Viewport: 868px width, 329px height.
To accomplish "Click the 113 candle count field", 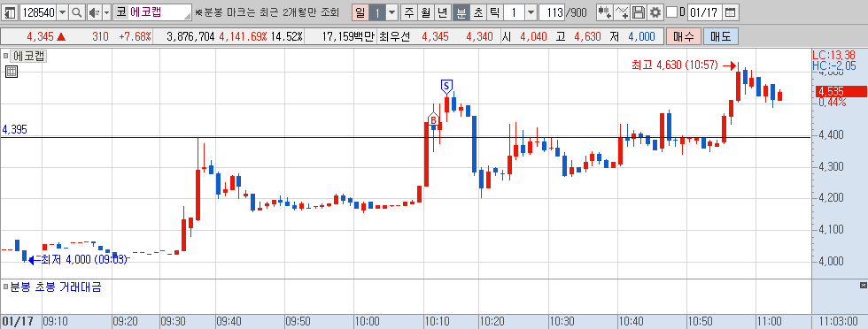I will (x=551, y=12).
